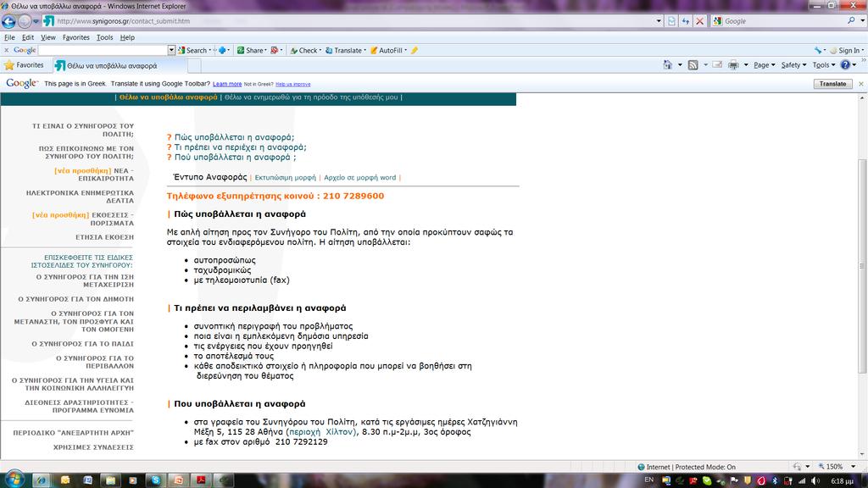The height and width of the screenshot is (488, 868).
Task: Click the Skype icon in taskbar
Action: click(x=156, y=480)
